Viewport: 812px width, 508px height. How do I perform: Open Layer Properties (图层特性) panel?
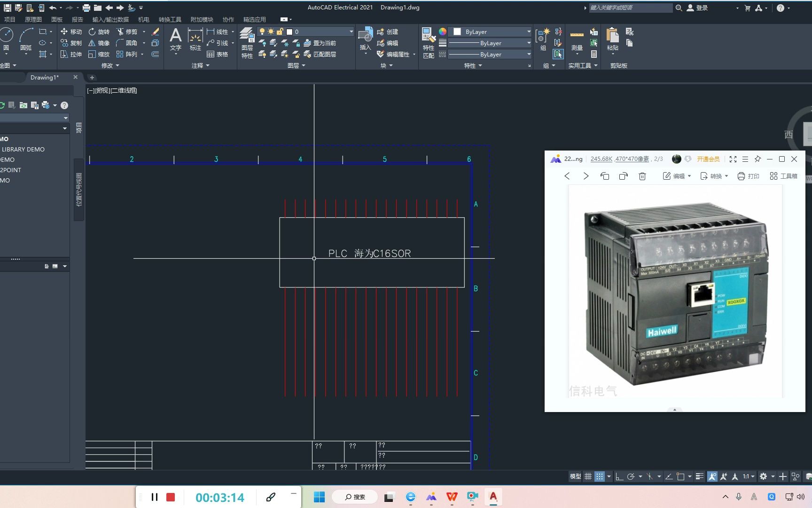click(247, 43)
